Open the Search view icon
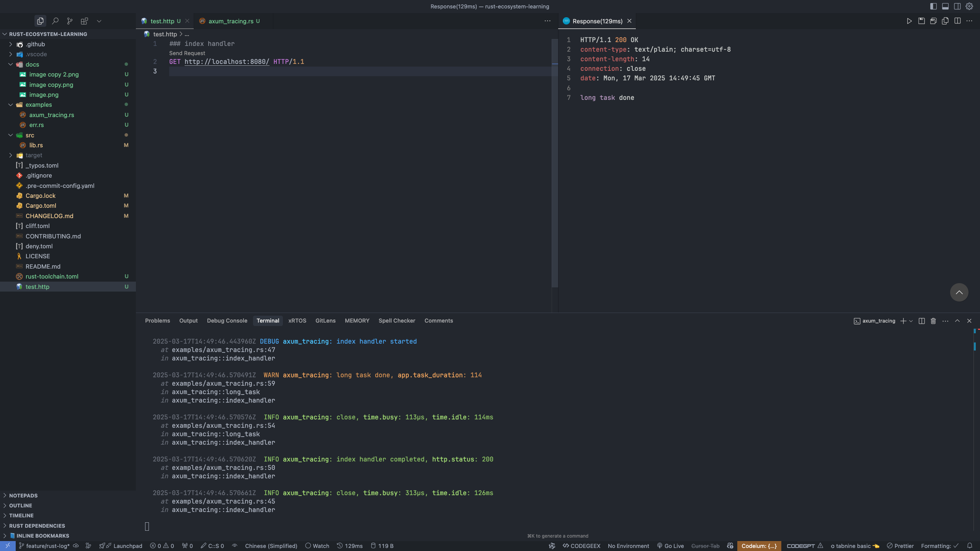 [x=55, y=21]
